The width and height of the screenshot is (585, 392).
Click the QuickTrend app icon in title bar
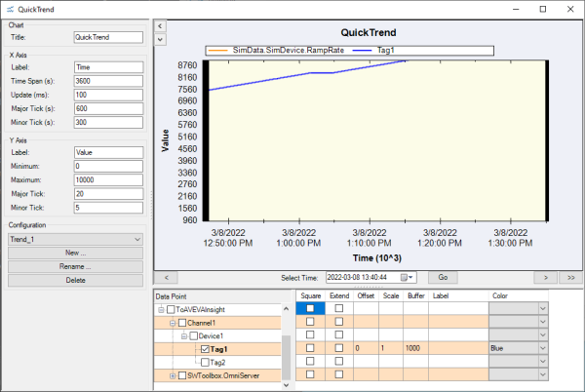point(10,8)
